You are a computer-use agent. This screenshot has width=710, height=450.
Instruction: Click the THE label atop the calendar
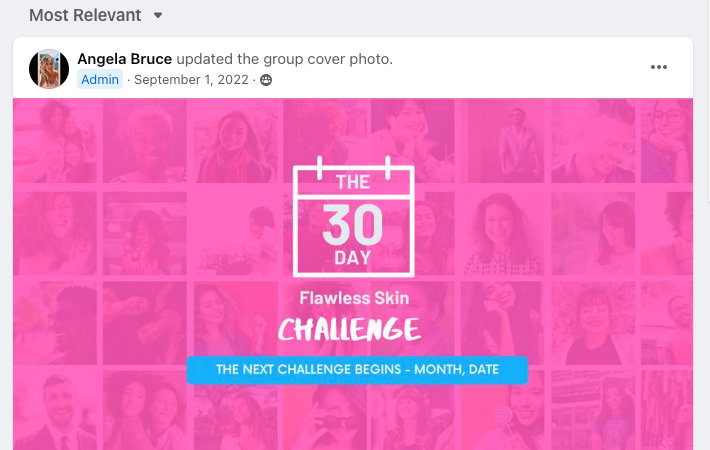[x=353, y=183]
